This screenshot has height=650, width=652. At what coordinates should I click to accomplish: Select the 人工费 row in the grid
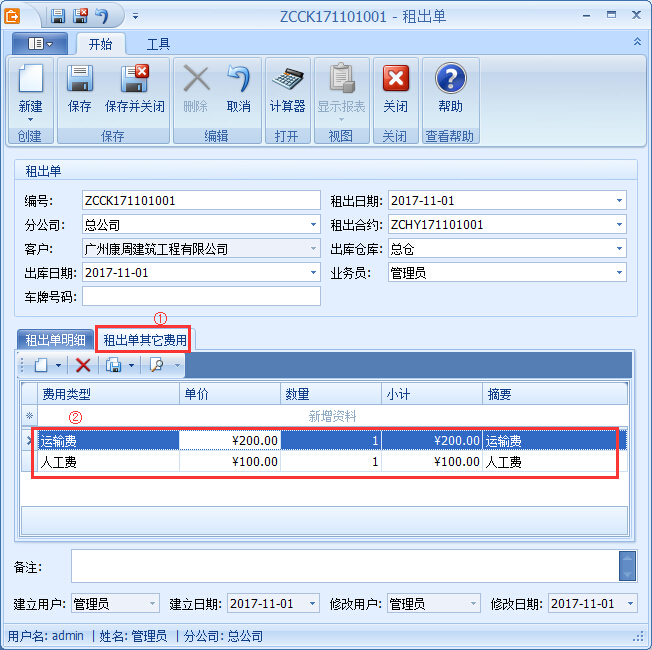[108, 462]
